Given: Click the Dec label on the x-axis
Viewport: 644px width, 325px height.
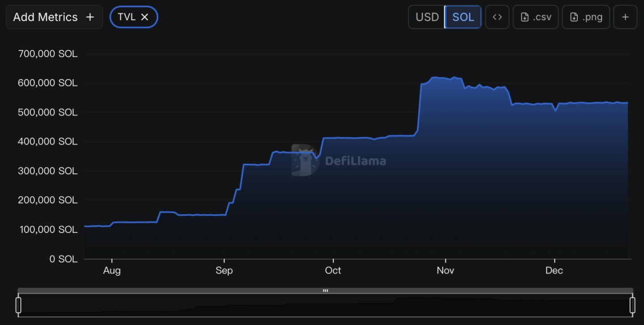Looking at the screenshot, I should click(554, 270).
